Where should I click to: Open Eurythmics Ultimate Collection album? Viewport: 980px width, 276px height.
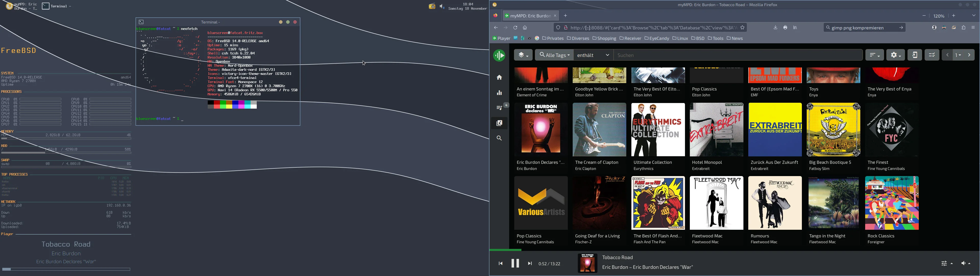(658, 130)
